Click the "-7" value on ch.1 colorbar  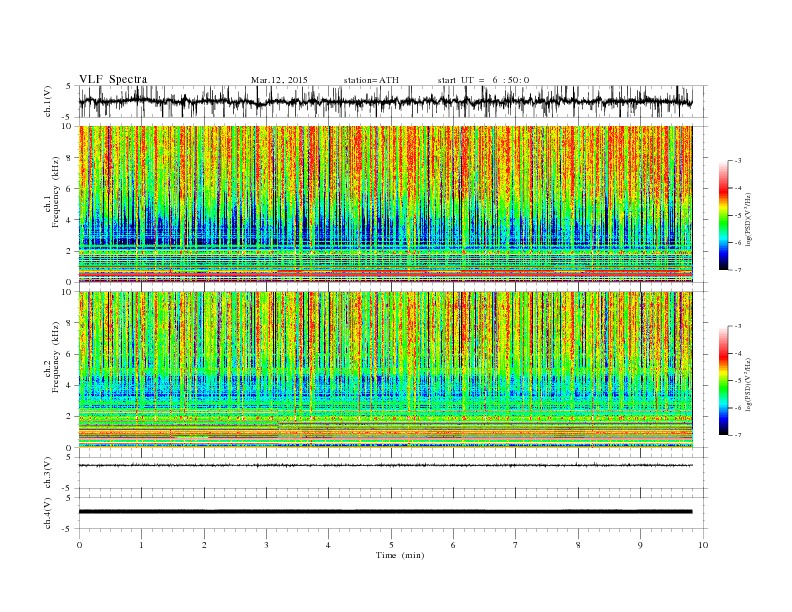[737, 270]
